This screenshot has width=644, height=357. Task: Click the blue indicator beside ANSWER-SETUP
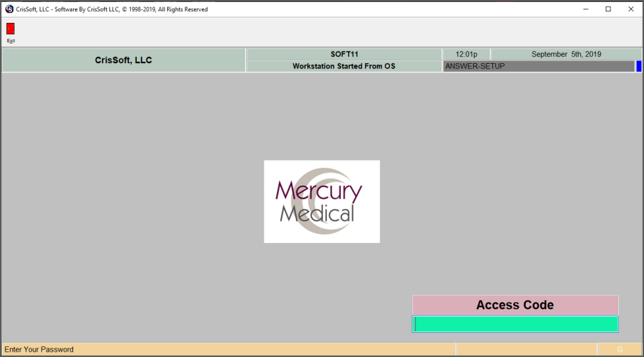click(x=639, y=66)
